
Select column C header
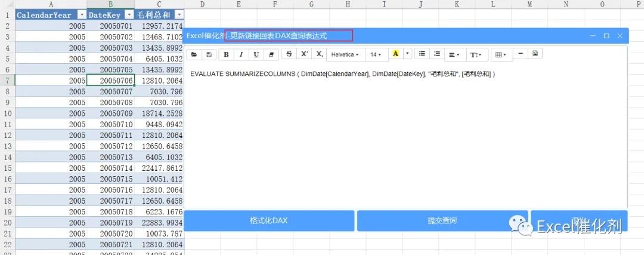tap(159, 4)
